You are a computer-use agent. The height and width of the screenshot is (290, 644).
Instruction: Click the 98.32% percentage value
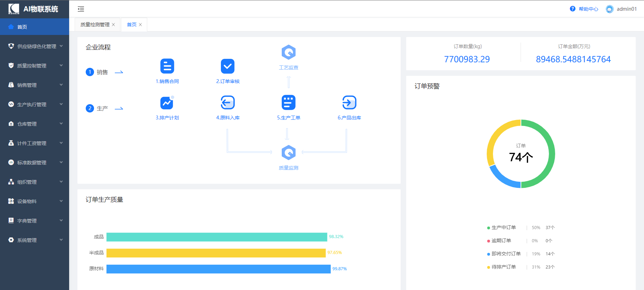336,237
